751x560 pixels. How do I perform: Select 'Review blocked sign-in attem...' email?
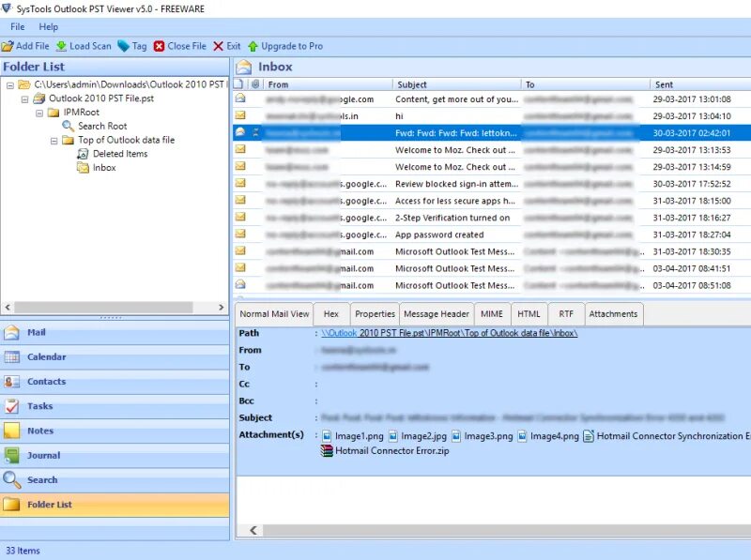(492, 184)
